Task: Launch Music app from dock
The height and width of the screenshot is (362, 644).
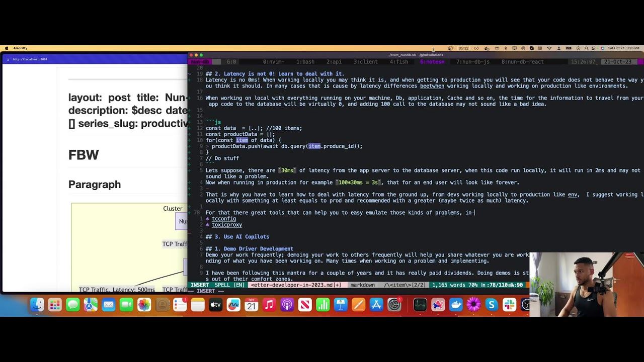Action: 269,305
